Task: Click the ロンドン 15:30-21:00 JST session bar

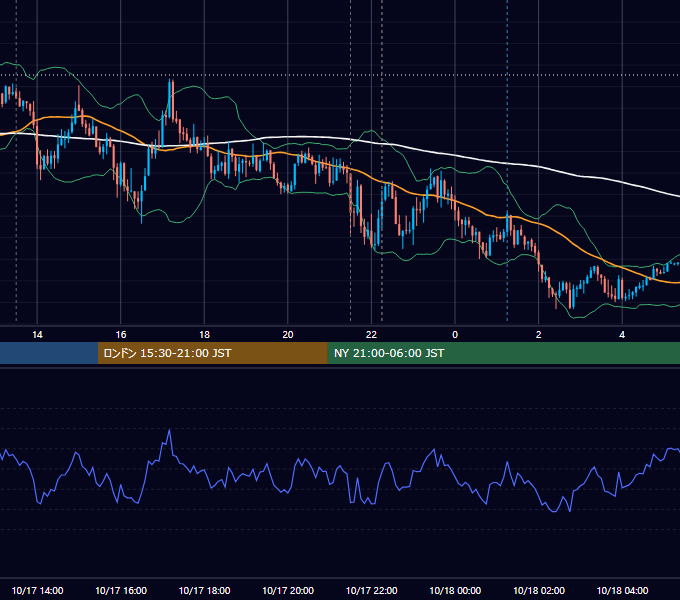Action: click(212, 353)
